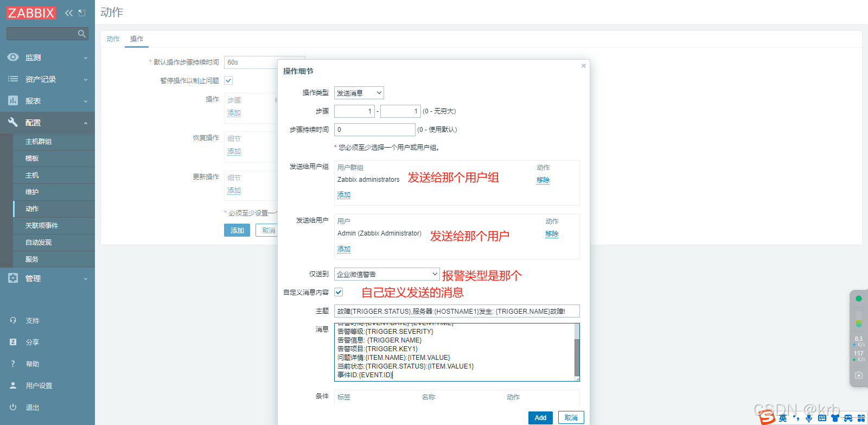Click the blue Add button in dialog

(x=540, y=417)
